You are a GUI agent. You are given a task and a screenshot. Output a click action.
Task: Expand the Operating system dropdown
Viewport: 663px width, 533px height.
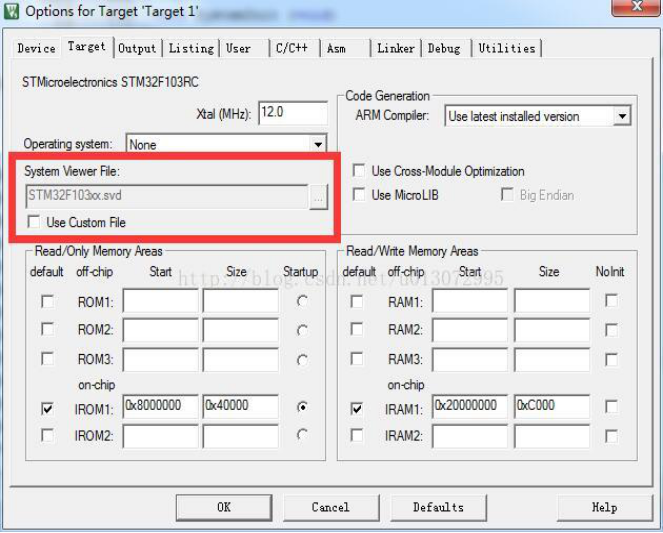coord(318,145)
